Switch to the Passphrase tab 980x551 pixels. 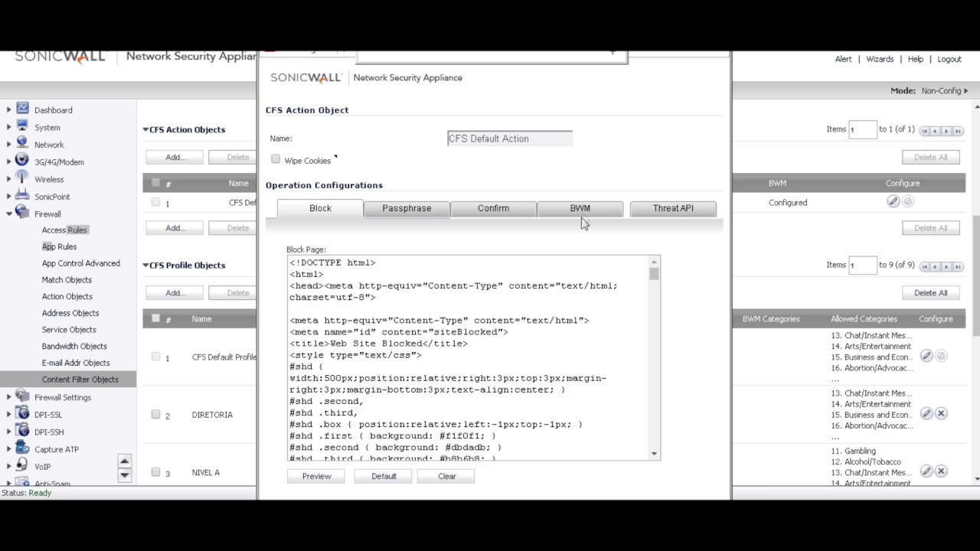click(407, 208)
